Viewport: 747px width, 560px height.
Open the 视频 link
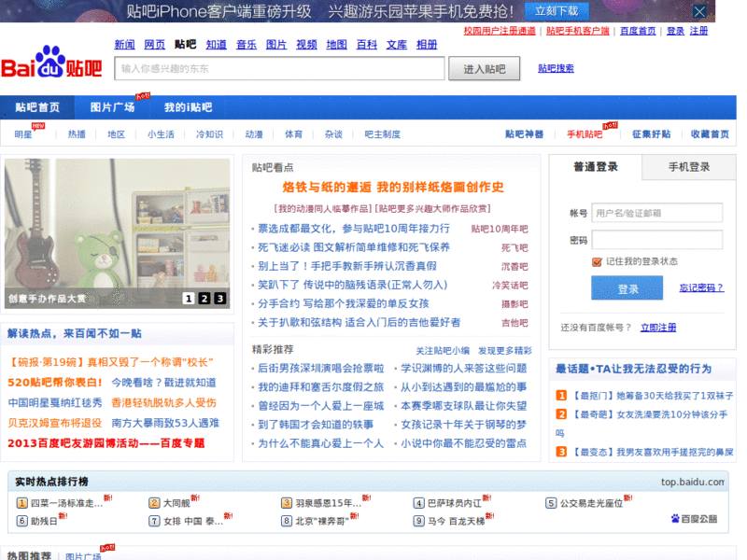tap(306, 44)
